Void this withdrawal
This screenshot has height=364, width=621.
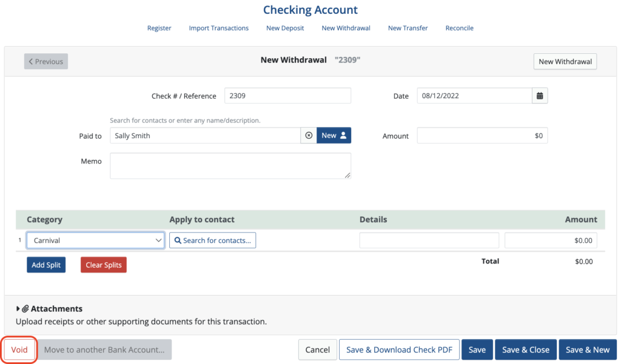point(19,349)
